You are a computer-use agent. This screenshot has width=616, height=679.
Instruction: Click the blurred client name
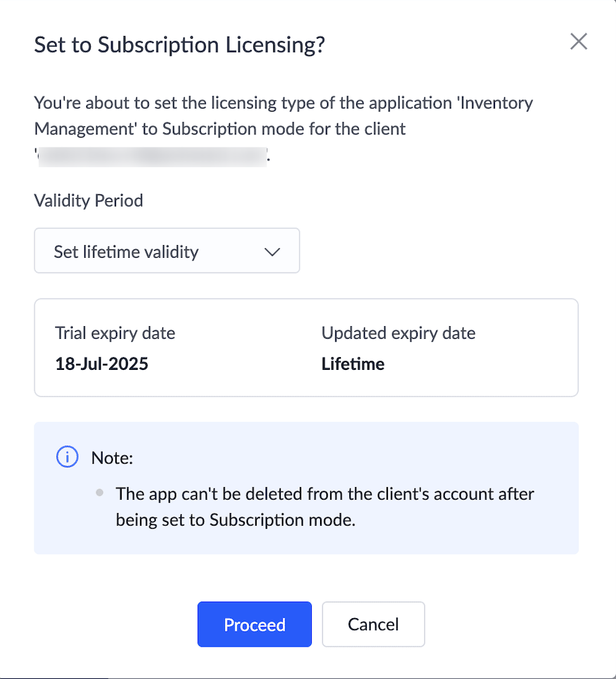(152, 156)
